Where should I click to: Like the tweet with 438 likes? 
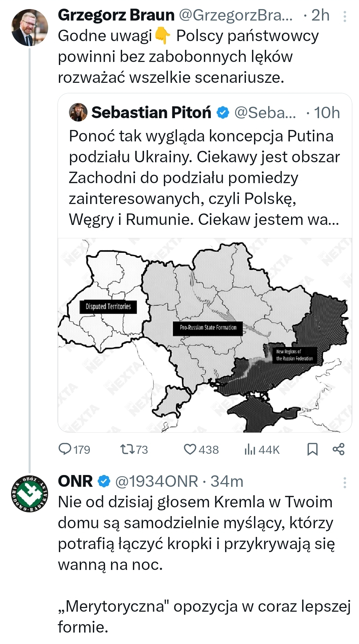[190, 449]
